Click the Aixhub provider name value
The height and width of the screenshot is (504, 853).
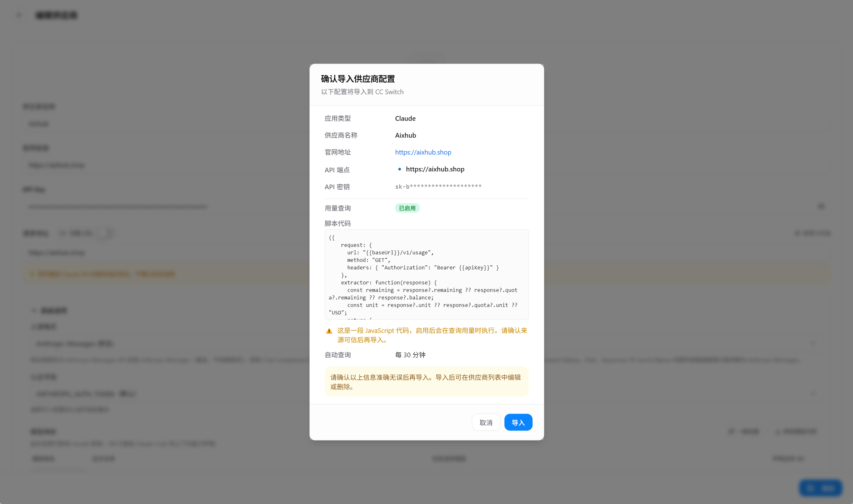405,135
